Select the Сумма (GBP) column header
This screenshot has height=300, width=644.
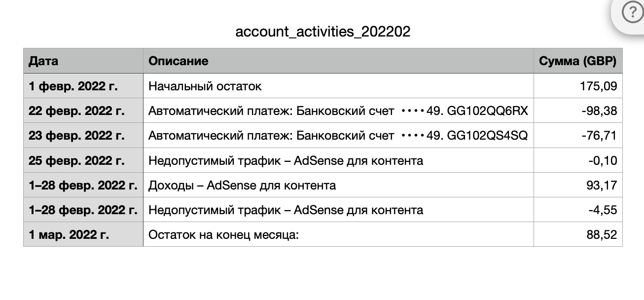[x=578, y=61]
